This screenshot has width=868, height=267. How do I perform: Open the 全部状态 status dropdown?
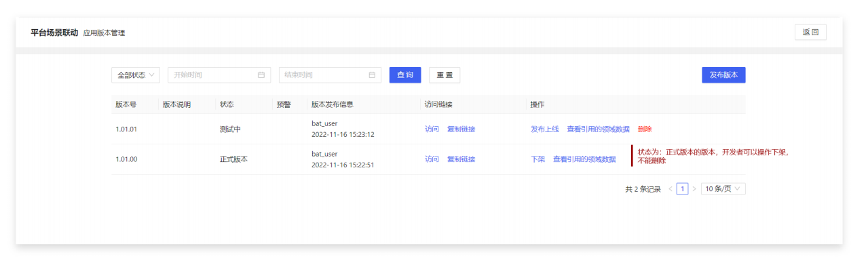tap(136, 75)
